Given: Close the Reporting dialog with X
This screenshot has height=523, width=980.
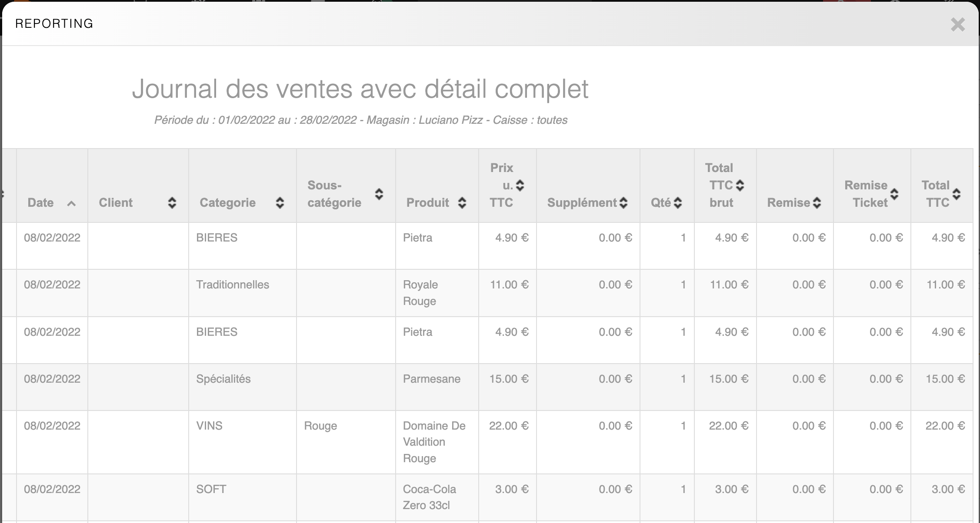Looking at the screenshot, I should (x=957, y=24).
